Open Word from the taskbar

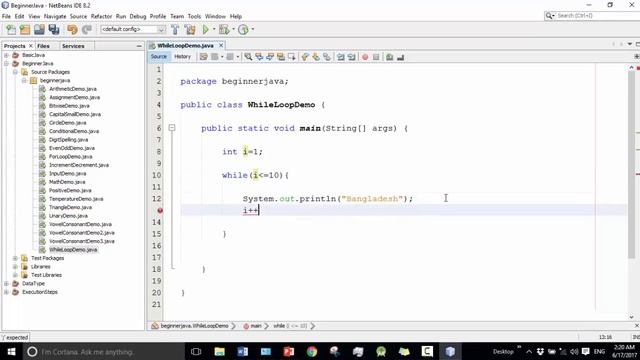pyautogui.click(x=242, y=351)
